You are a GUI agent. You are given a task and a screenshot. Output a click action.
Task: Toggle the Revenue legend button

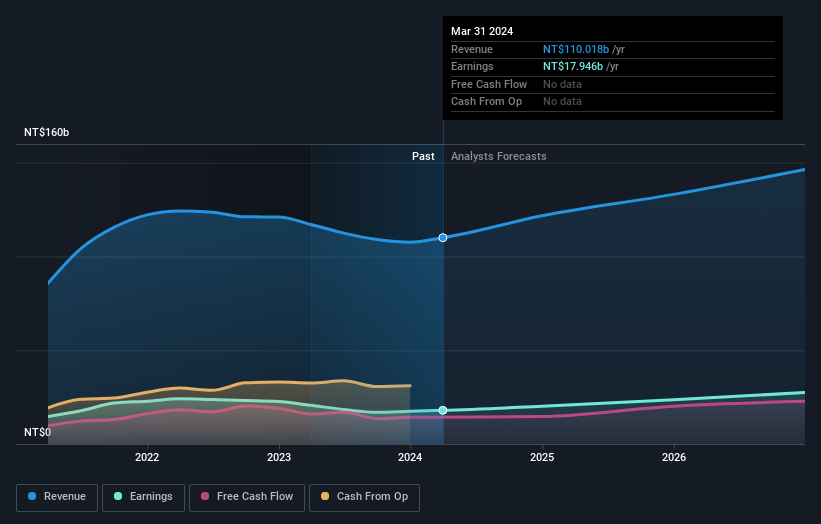[57, 497]
